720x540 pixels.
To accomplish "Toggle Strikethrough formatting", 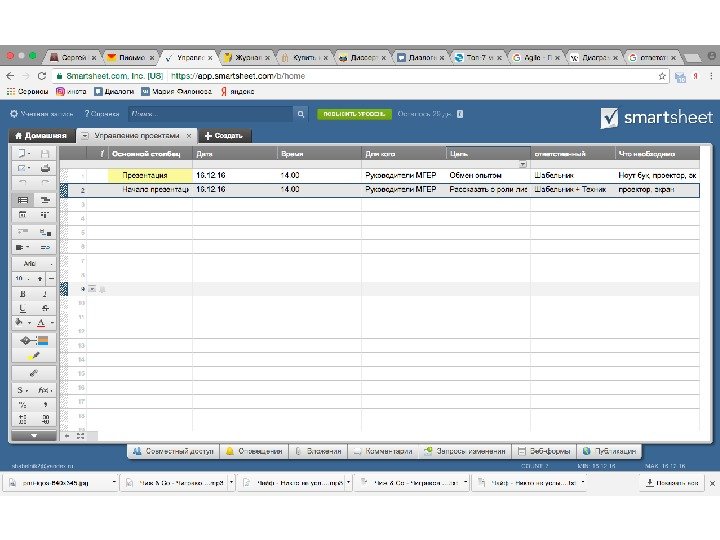I will tap(45, 308).
